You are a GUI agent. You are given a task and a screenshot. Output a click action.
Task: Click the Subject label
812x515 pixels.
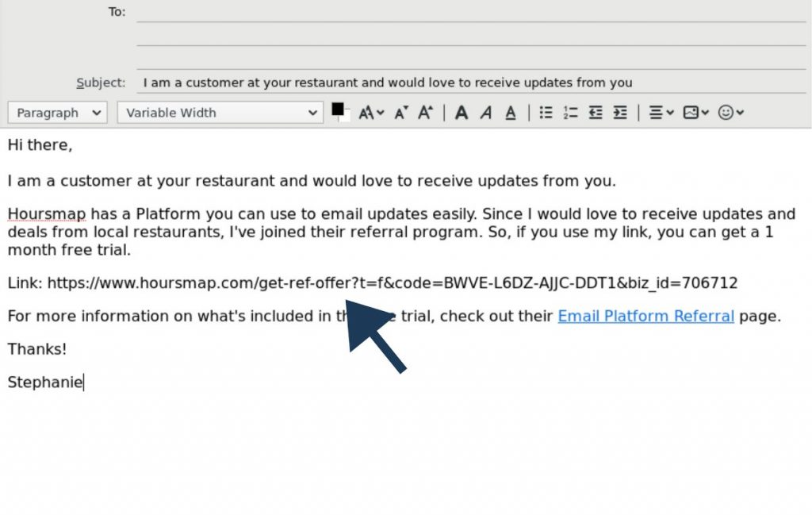point(101,83)
